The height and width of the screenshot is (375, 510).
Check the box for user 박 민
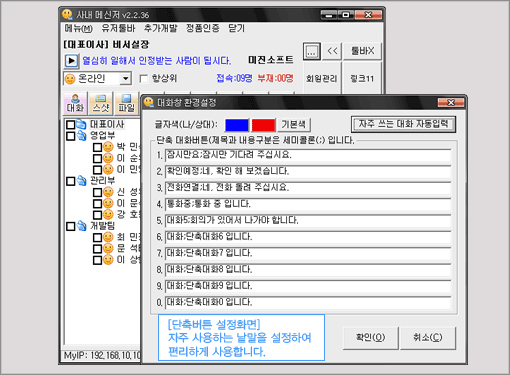pyautogui.click(x=97, y=147)
